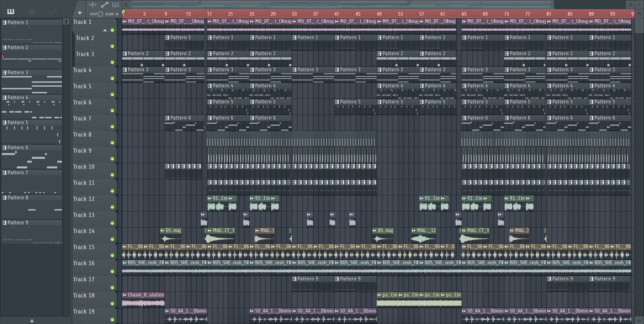Click the pattern clip icon of Pattern 9 at bar 33
Viewport: 644px width, 324px height.
(x=294, y=279)
